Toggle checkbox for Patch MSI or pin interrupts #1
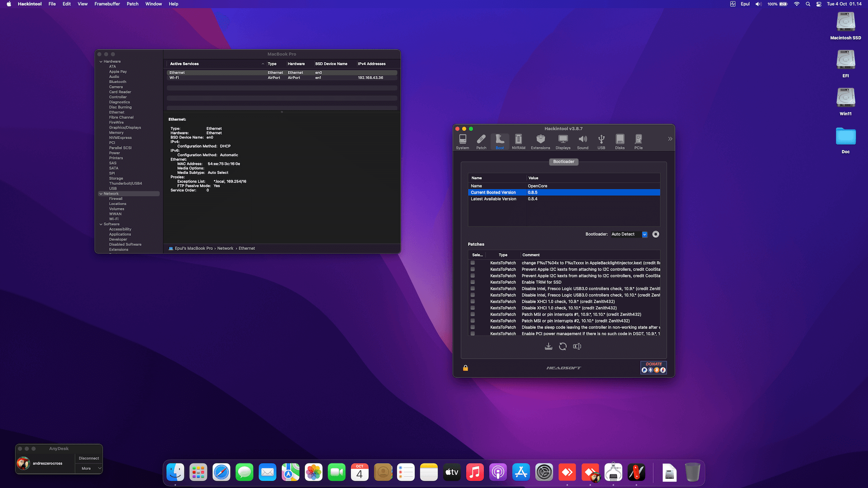 472,314
